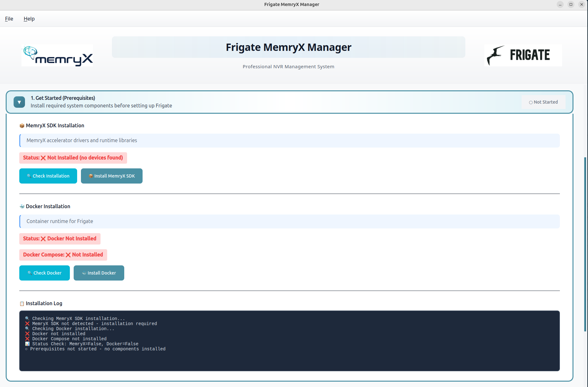Run the Check Docker button

tap(45, 273)
